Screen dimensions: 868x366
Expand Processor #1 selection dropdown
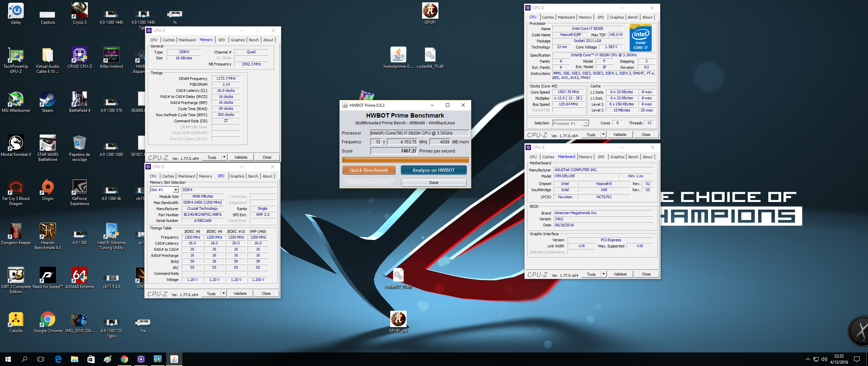(x=586, y=123)
